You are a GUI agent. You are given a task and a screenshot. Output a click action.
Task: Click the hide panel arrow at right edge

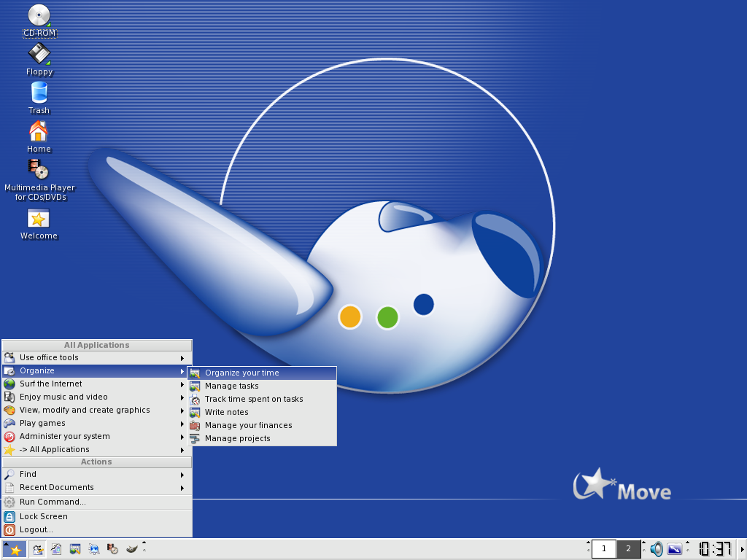[742, 550]
